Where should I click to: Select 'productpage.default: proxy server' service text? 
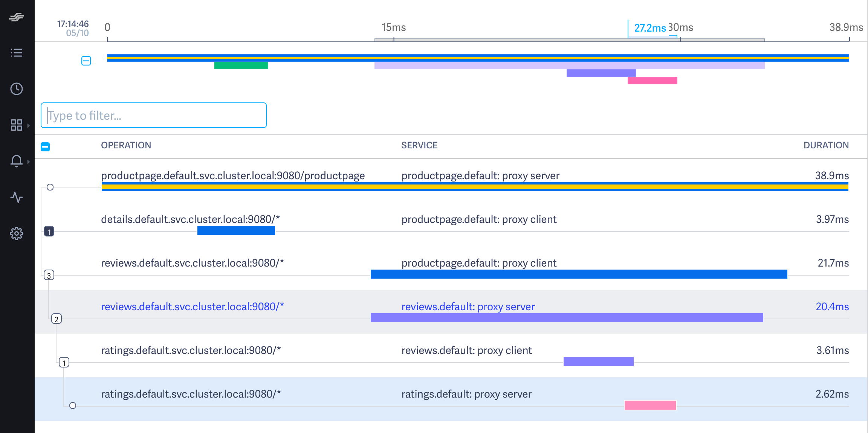(x=480, y=175)
